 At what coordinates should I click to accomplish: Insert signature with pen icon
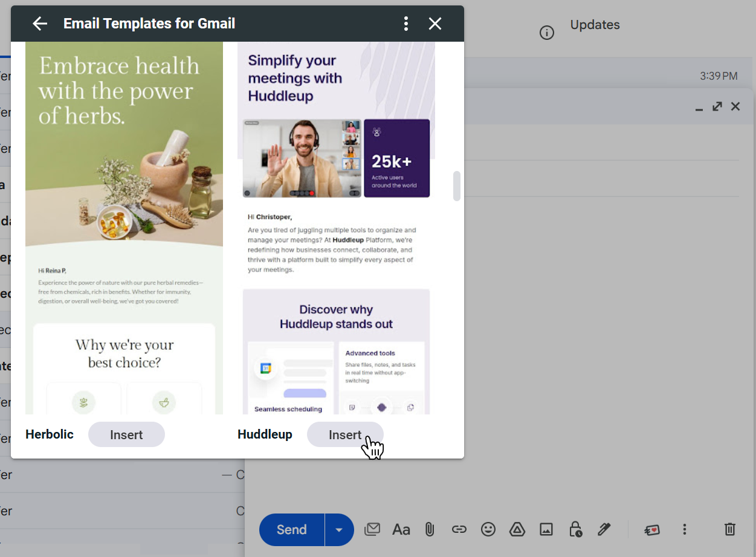604,529
